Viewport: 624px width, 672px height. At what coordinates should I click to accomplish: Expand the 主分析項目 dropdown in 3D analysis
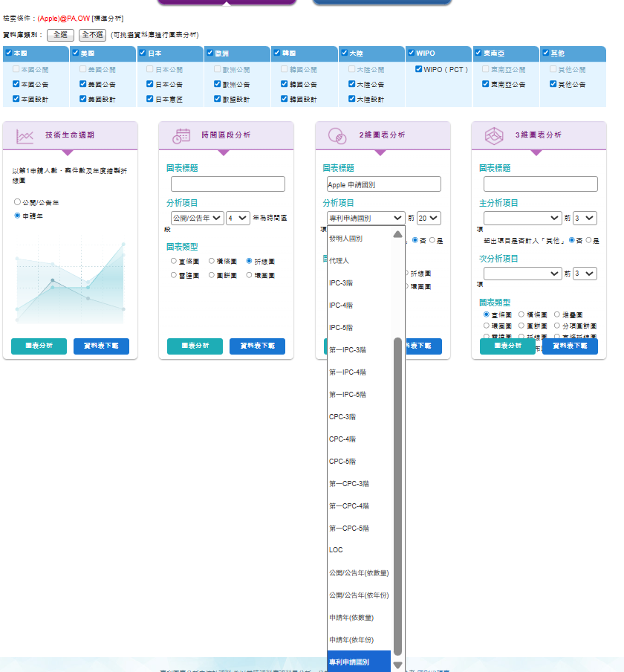522,218
